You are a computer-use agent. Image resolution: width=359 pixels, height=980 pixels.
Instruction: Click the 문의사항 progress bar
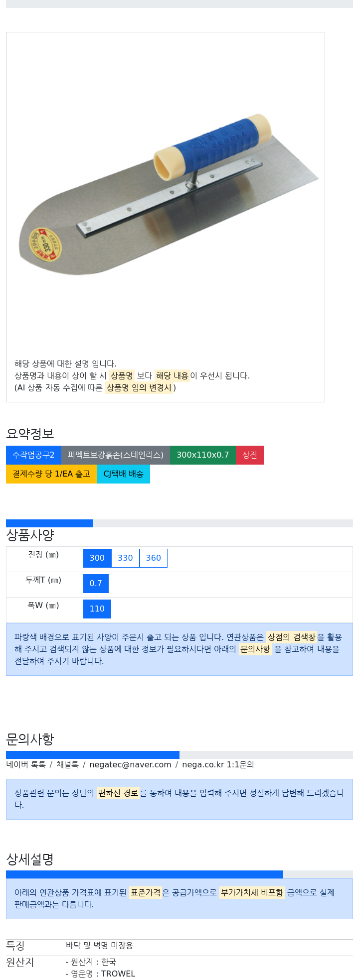click(x=179, y=755)
